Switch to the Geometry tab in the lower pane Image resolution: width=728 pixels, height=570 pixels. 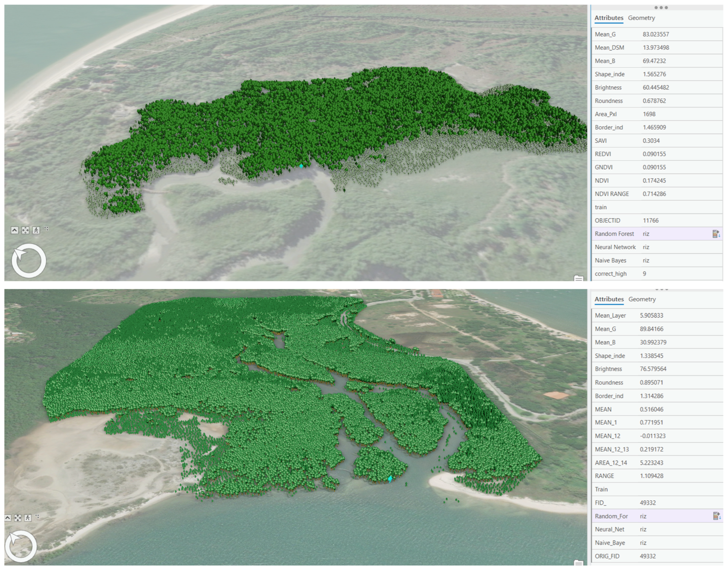(642, 299)
